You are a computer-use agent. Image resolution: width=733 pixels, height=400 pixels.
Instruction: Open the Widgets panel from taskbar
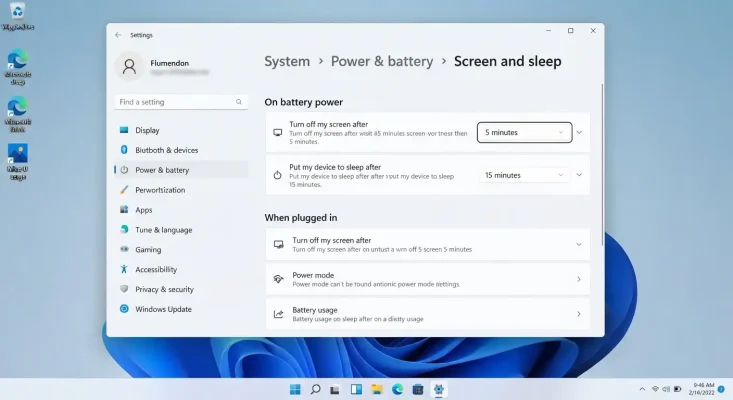point(356,389)
